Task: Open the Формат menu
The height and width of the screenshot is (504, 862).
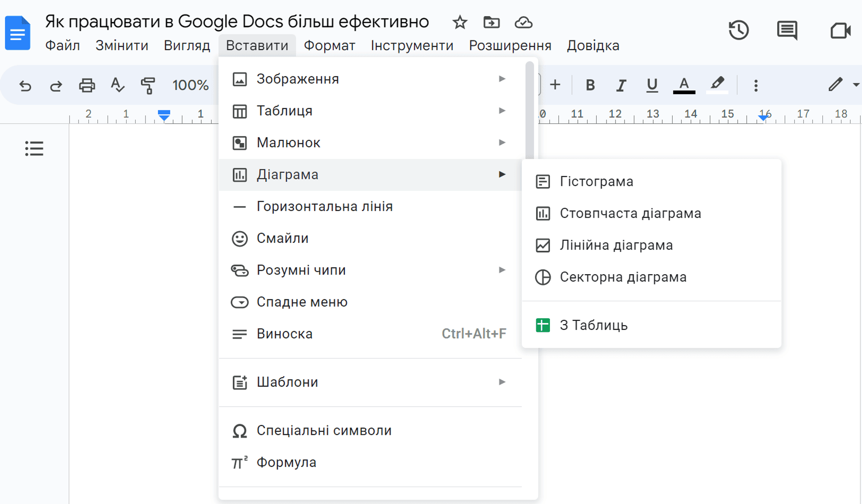Action: pyautogui.click(x=330, y=45)
